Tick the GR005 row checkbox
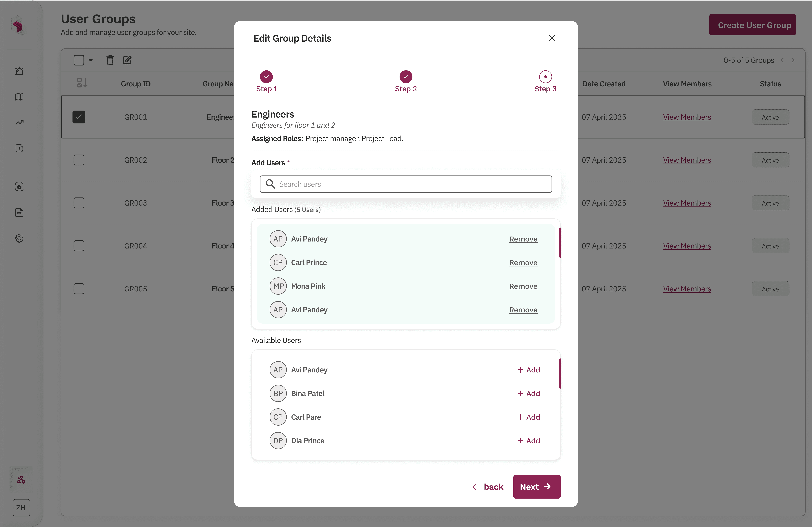Screen dimensions: 812x527 [x=79, y=289]
